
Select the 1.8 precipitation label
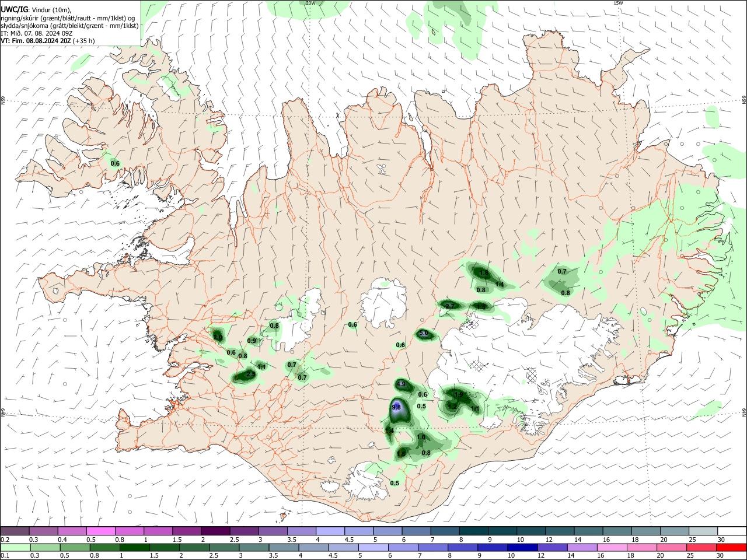click(484, 272)
